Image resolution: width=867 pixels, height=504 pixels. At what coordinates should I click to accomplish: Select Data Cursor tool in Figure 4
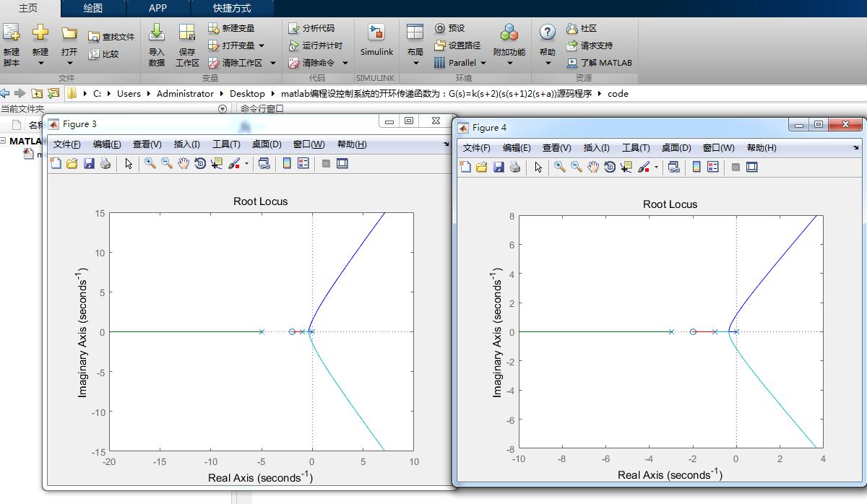pyautogui.click(x=626, y=167)
